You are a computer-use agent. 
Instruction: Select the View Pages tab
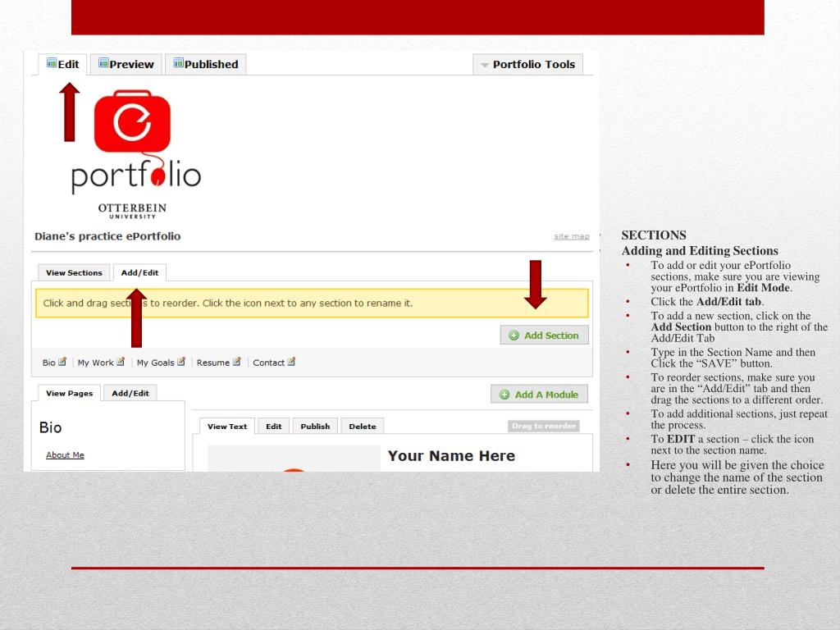click(68, 393)
